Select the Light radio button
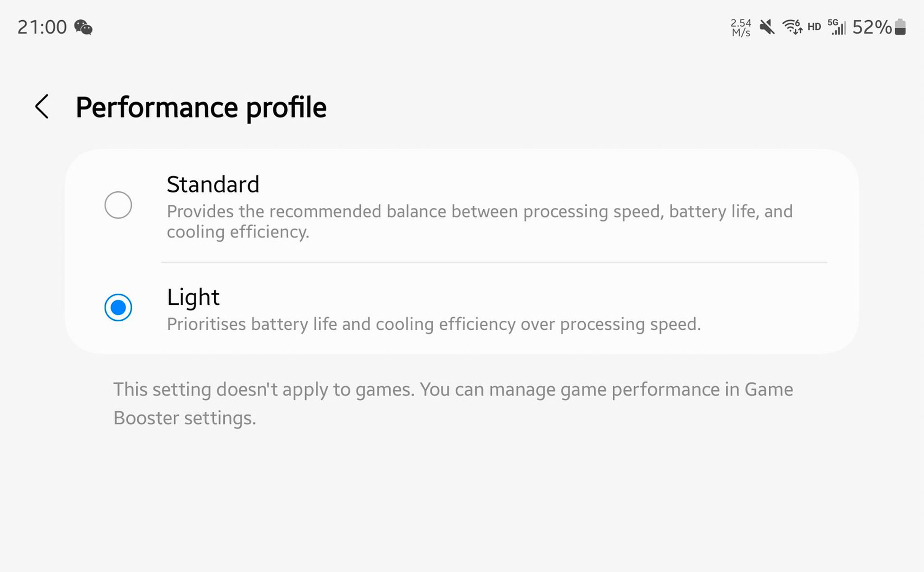Image resolution: width=924 pixels, height=572 pixels. [x=118, y=308]
